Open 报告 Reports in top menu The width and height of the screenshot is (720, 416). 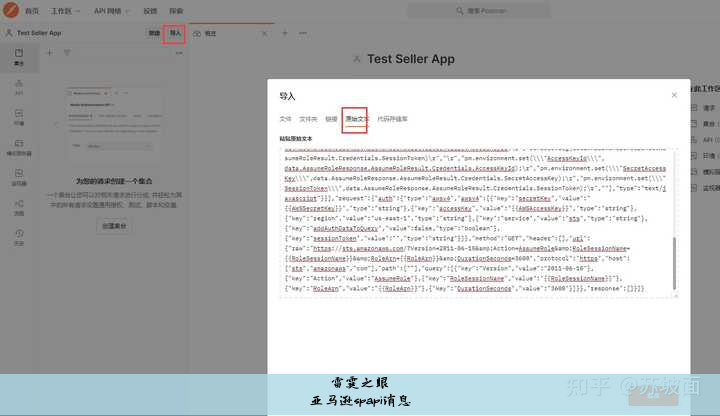click(x=150, y=11)
